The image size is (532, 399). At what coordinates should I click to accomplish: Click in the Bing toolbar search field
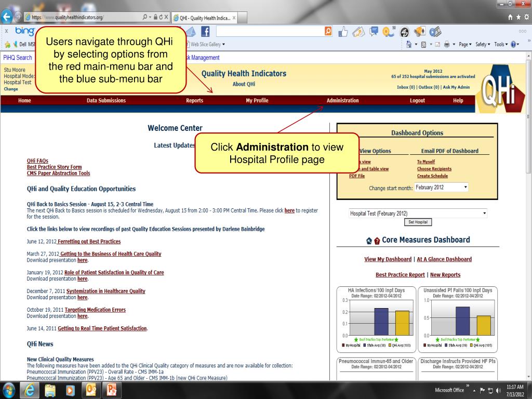pos(270,32)
